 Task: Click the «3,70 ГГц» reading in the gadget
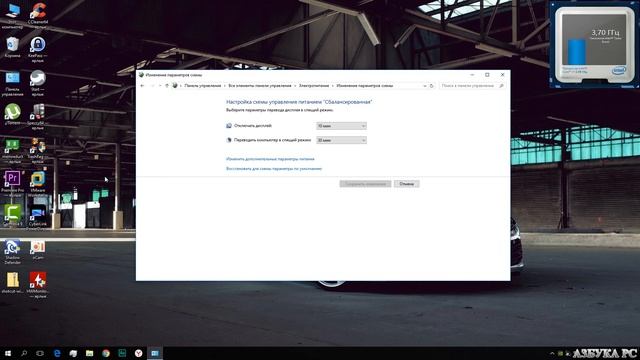coord(605,32)
